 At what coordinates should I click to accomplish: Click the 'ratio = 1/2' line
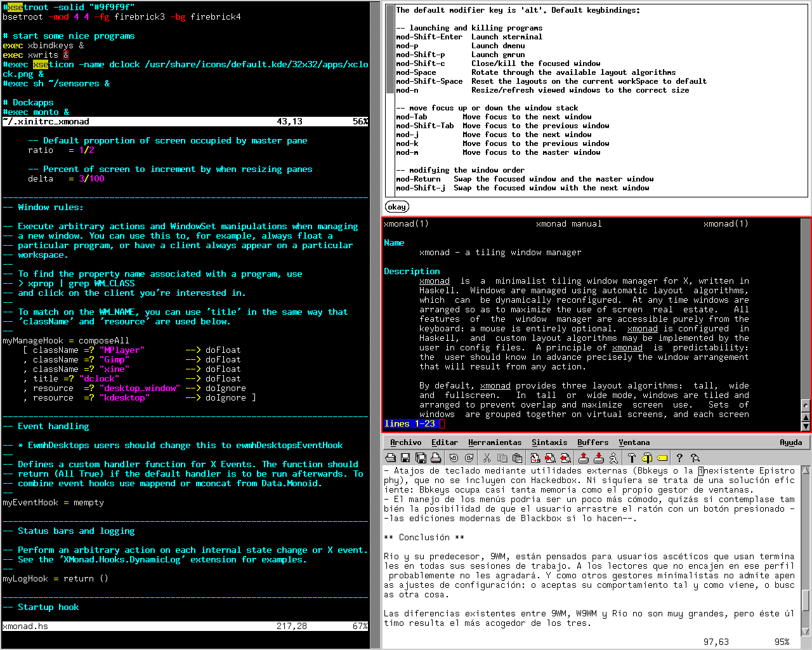pyautogui.click(x=61, y=150)
